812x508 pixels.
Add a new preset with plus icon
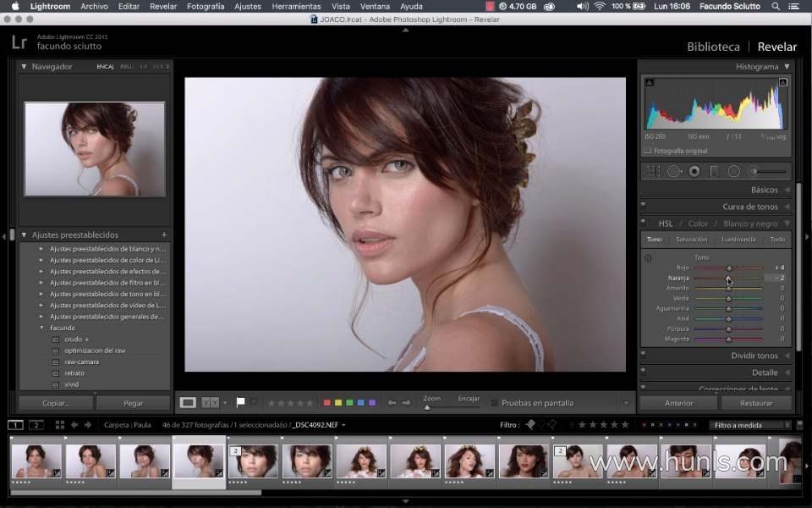tap(164, 235)
